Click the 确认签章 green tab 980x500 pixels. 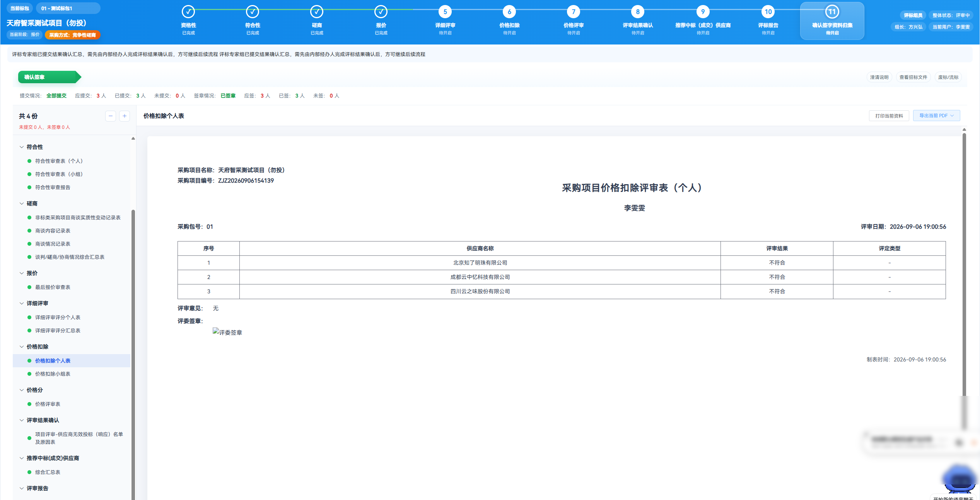pyautogui.click(x=49, y=77)
